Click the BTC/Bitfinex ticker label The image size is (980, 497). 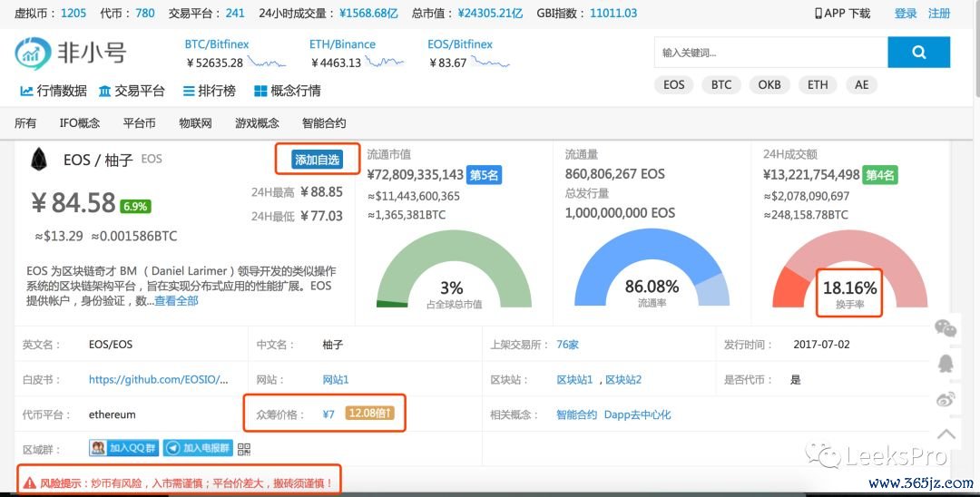click(x=216, y=44)
